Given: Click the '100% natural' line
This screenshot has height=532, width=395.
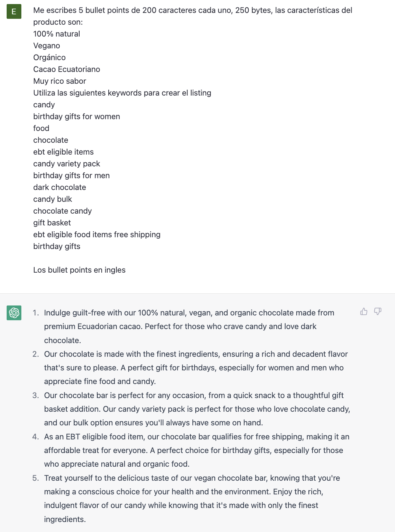Looking at the screenshot, I should tap(56, 34).
